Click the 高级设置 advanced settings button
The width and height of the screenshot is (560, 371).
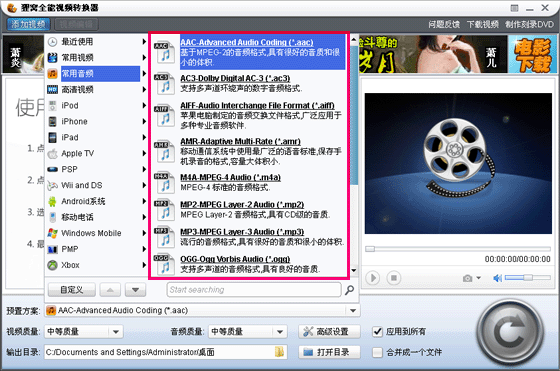(x=329, y=332)
